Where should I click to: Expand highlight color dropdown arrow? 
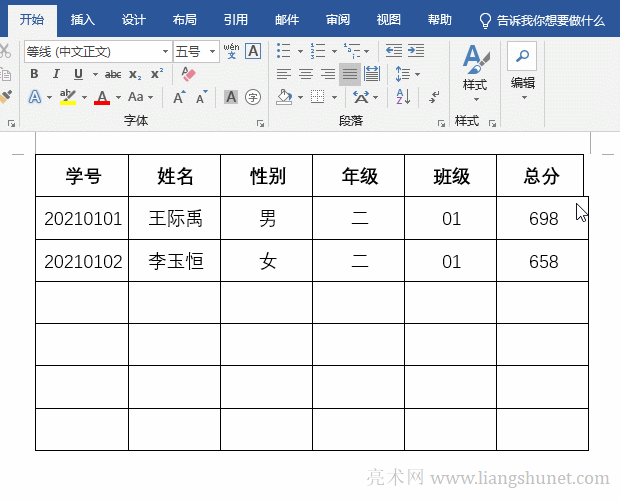(x=84, y=97)
